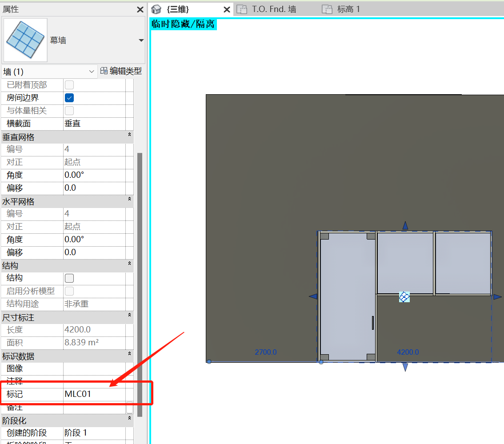Click the 结构用途 value 非承重
The image size is (504, 444).
94,304
